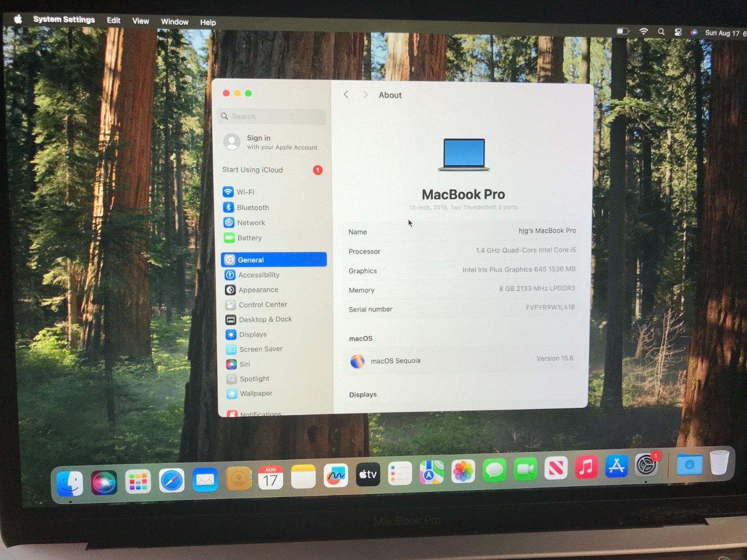
Task: Open Accessibility settings
Action: pos(259,275)
